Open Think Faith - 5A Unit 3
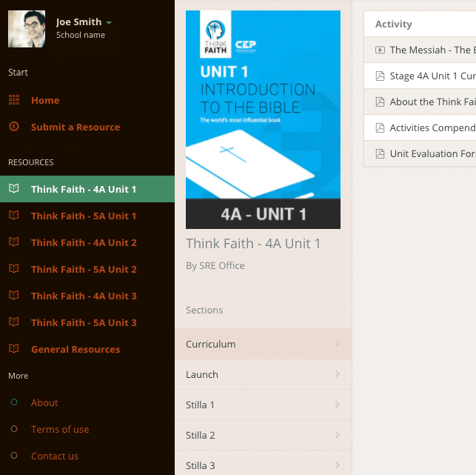The width and height of the screenshot is (476, 475). pyautogui.click(x=84, y=322)
